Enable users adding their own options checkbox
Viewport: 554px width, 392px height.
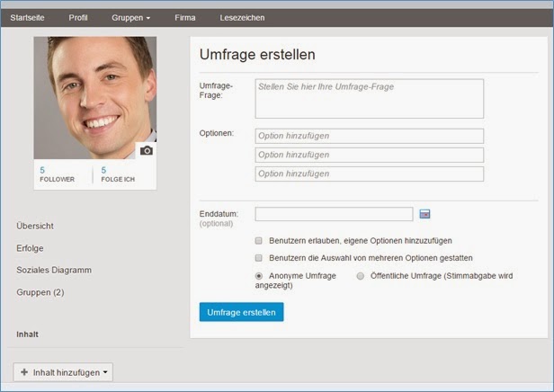(259, 241)
